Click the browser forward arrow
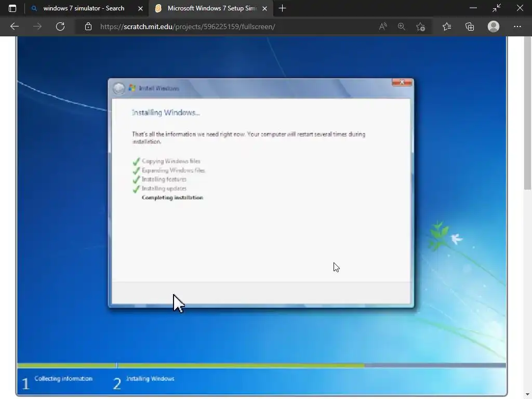Screen dimensions: 532x399 pyautogui.click(x=37, y=26)
